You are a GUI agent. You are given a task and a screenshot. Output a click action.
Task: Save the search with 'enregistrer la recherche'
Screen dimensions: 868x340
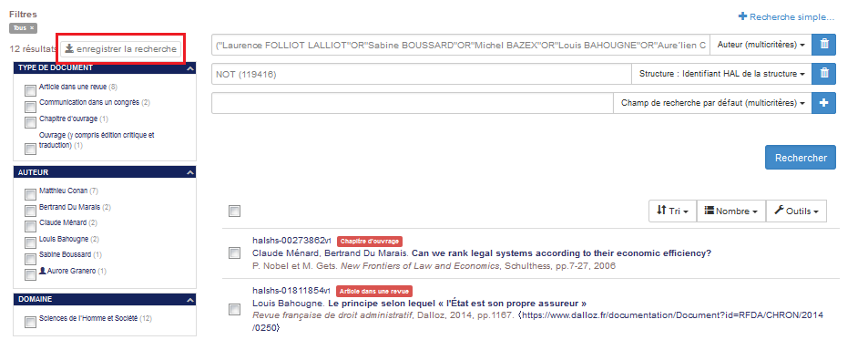click(x=120, y=48)
